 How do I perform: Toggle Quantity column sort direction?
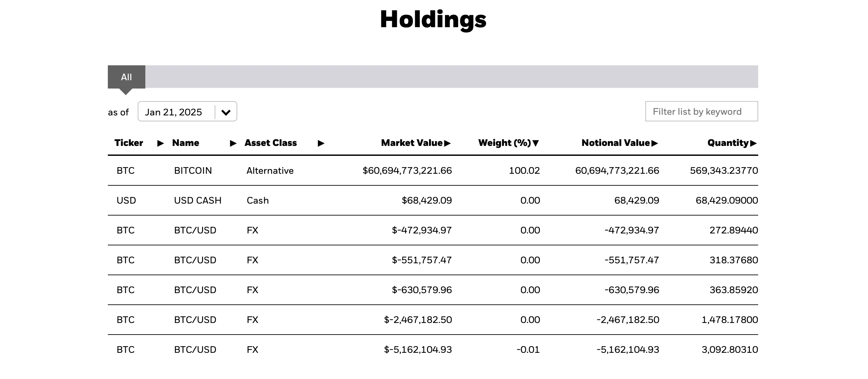tap(754, 143)
